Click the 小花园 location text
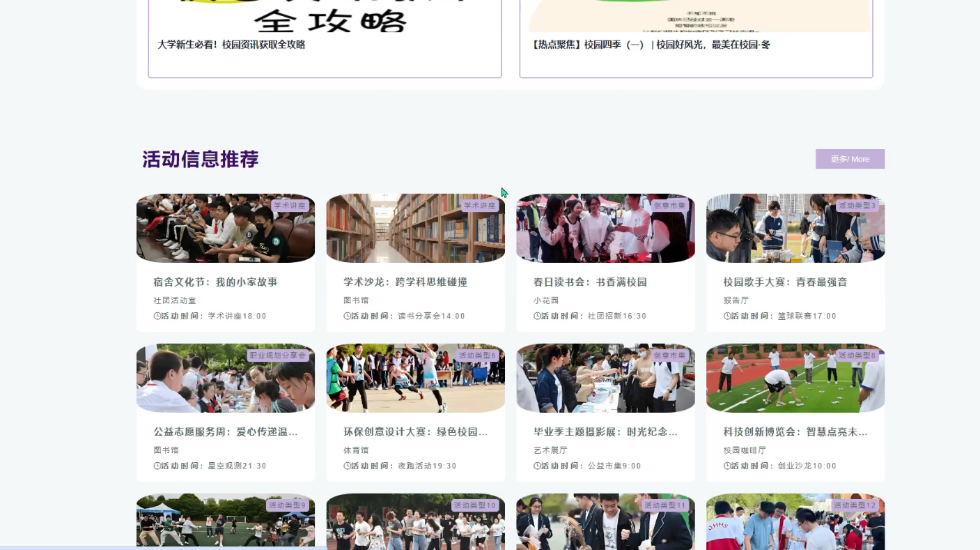980x550 pixels. [547, 300]
